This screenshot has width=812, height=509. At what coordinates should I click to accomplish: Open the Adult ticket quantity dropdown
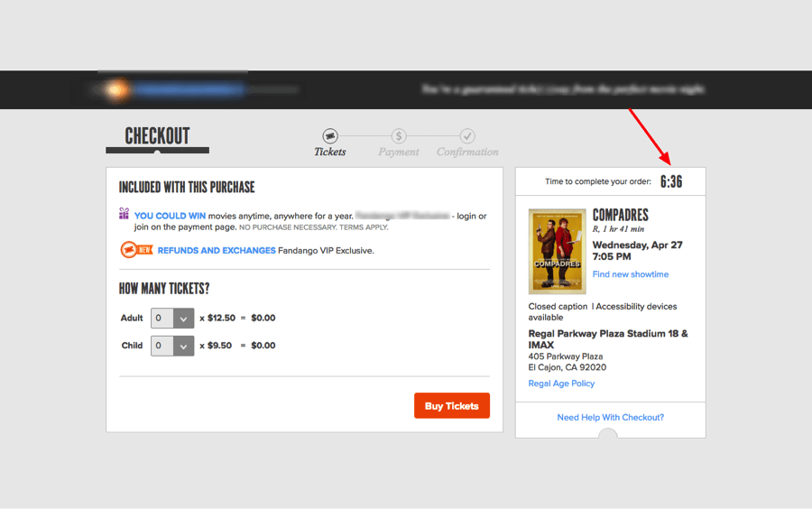(172, 318)
